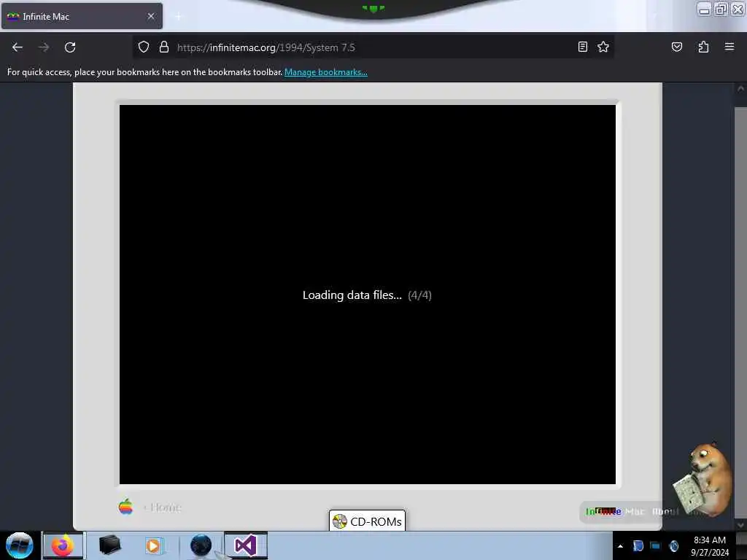Minimize the Firefox window
This screenshot has height=560, width=747.
coord(704,9)
